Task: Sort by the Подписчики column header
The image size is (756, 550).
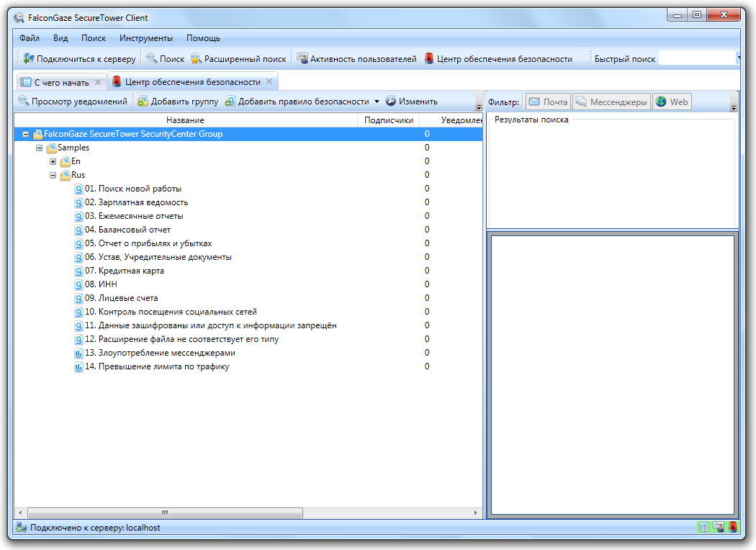Action: point(389,120)
